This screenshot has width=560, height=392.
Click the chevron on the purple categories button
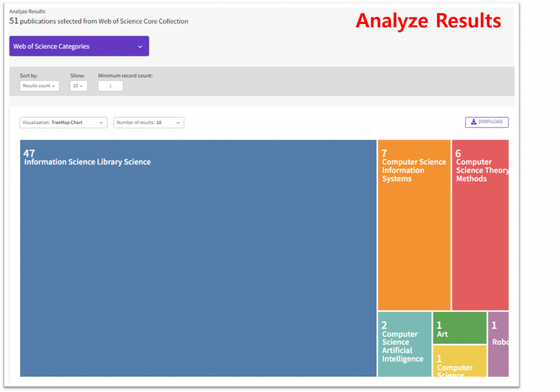coord(140,46)
